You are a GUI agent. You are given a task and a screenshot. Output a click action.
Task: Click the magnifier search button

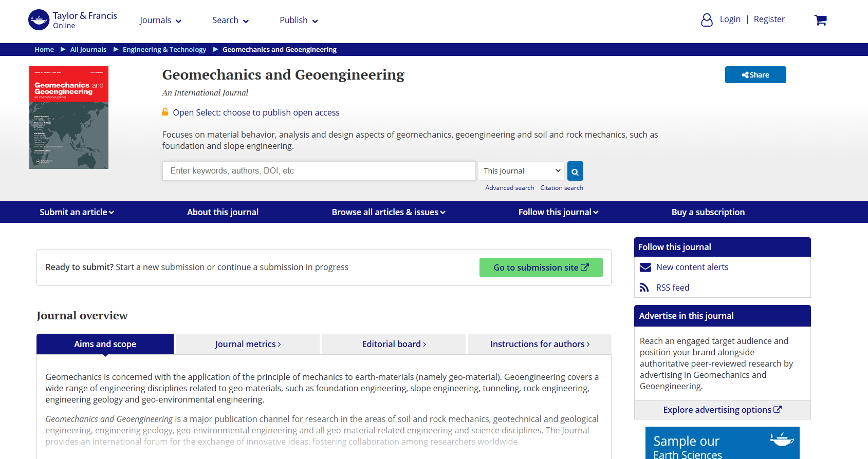[x=575, y=171]
